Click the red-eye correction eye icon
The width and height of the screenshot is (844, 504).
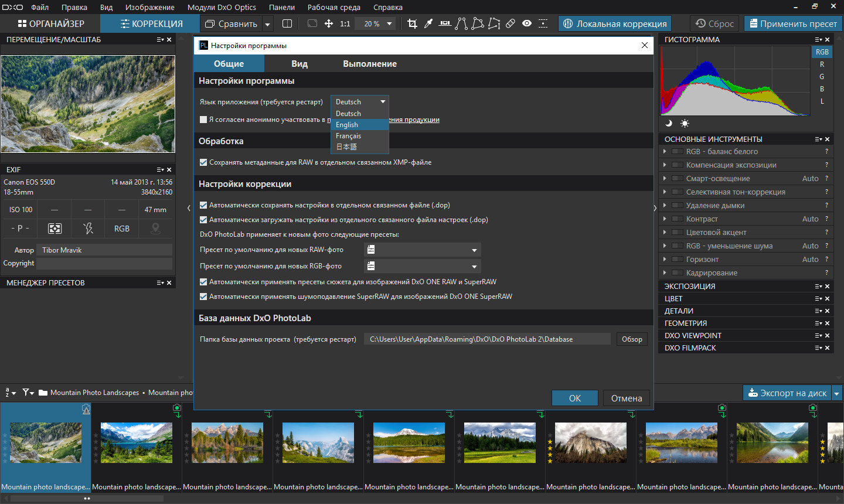click(x=527, y=23)
